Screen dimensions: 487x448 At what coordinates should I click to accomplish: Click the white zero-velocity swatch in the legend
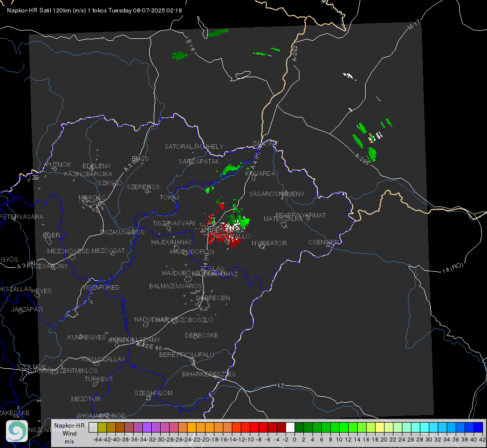pyautogui.click(x=290, y=427)
